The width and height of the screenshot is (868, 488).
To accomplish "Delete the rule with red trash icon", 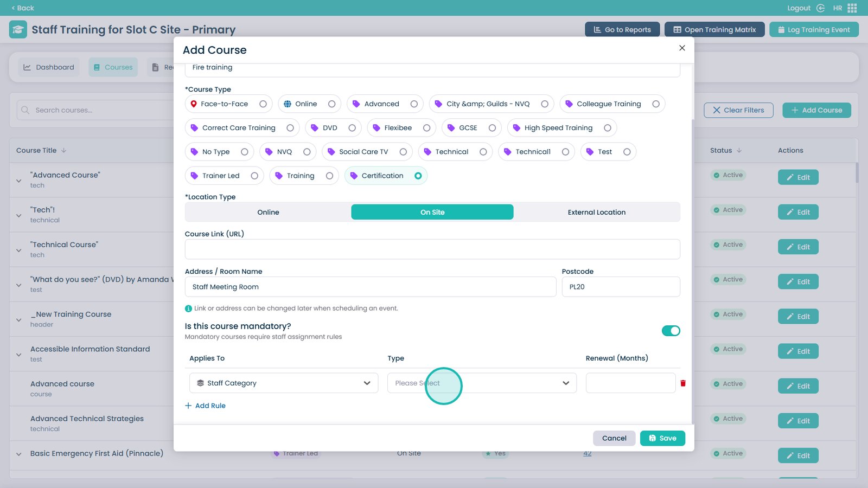I will (x=682, y=383).
